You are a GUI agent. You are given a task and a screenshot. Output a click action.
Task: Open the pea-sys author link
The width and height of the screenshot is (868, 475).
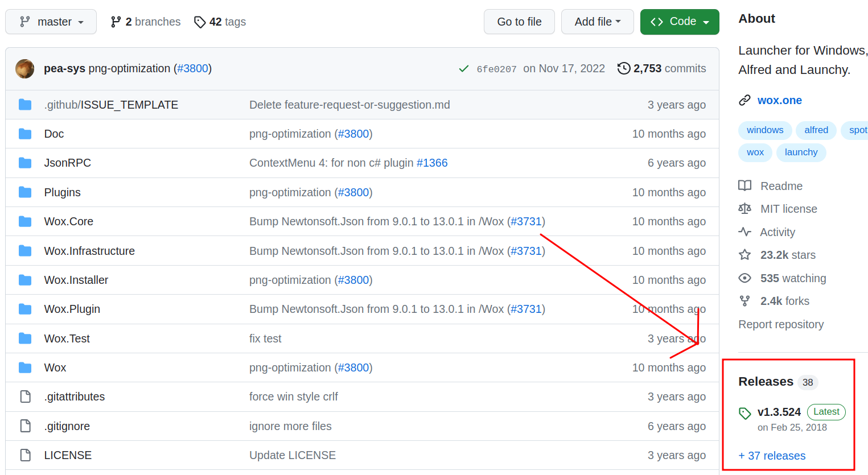[64, 69]
